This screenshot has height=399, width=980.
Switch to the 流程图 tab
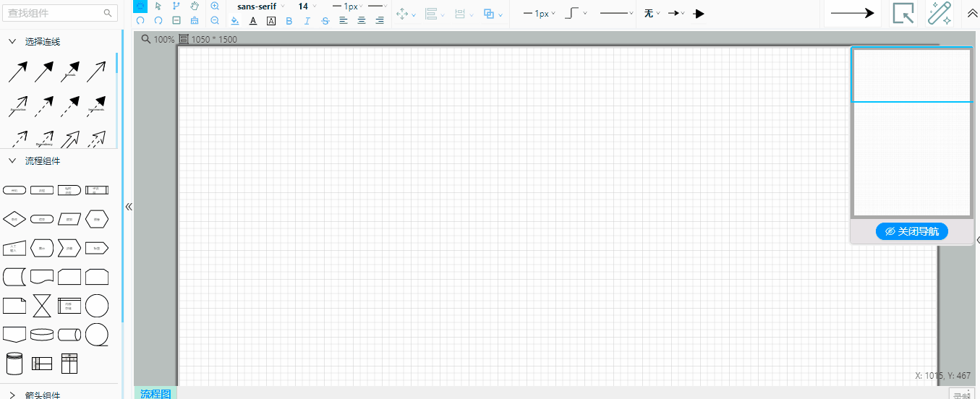(155, 393)
